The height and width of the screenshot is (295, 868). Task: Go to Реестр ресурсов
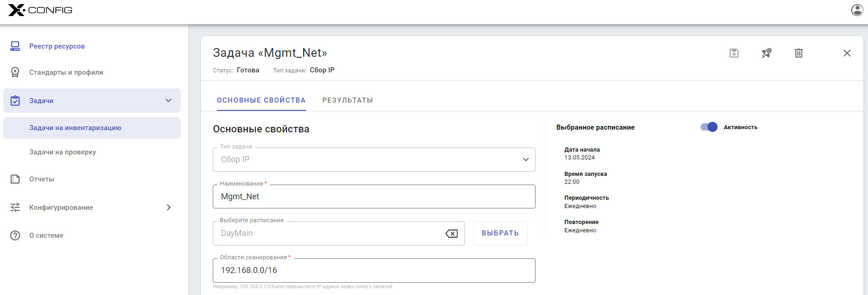point(57,46)
